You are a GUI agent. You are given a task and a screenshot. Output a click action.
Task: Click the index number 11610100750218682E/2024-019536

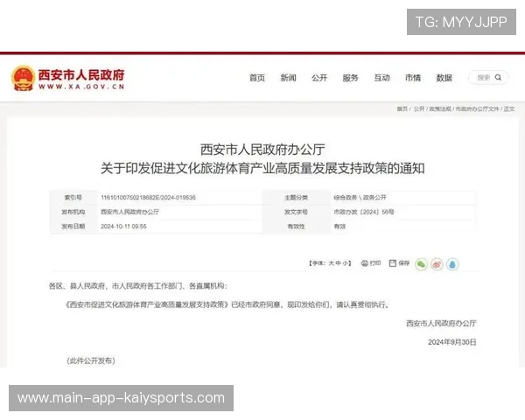(148, 198)
